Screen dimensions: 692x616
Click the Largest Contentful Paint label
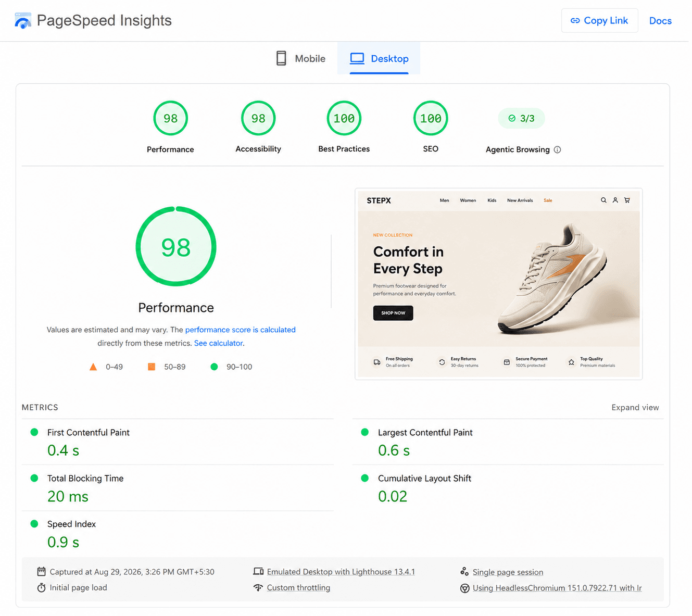(x=425, y=432)
